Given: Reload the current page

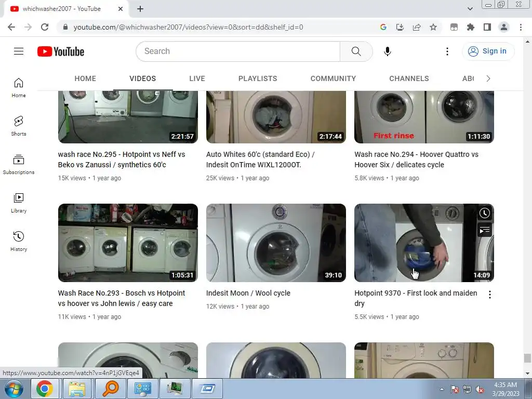Looking at the screenshot, I should [x=45, y=27].
